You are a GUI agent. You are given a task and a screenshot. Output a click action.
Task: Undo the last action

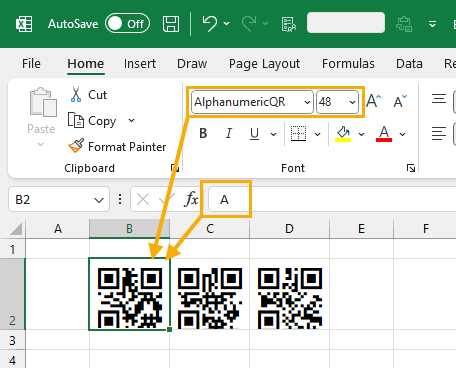210,24
